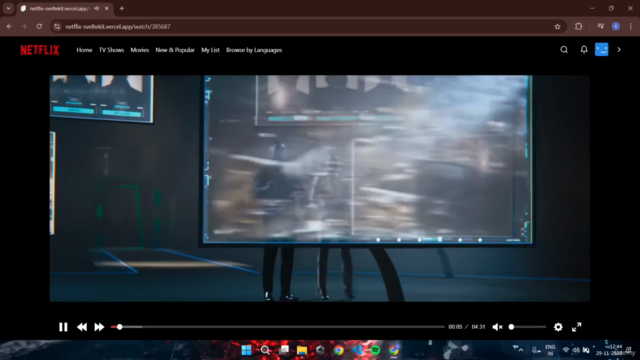Click ENG IN language indicator
Image resolution: width=640 pixels, height=360 pixels.
pos(550,350)
